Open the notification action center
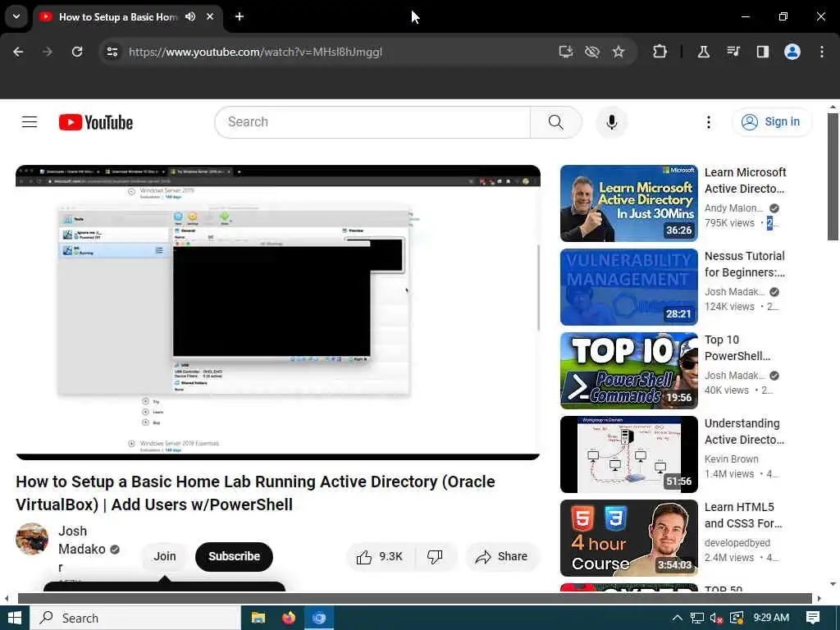 pyautogui.click(x=813, y=618)
